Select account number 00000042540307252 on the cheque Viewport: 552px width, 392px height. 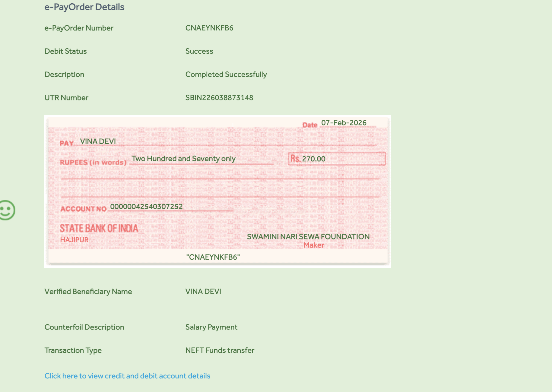pyautogui.click(x=146, y=207)
